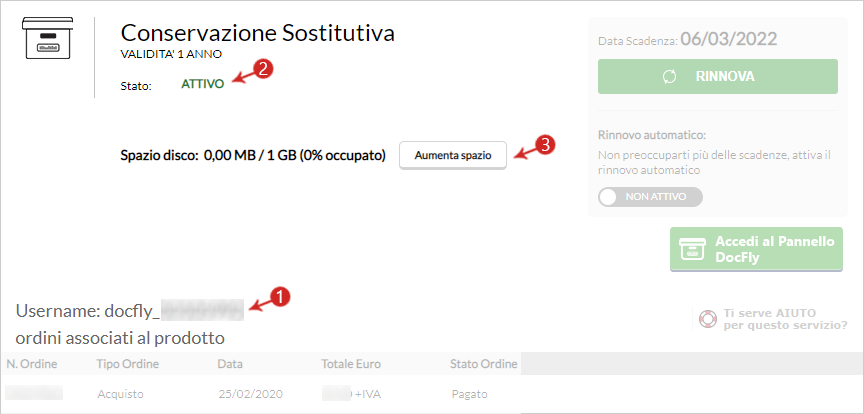Screen dimensions: 864x414
Task: Click the RINNOVA button
Action: [x=717, y=77]
